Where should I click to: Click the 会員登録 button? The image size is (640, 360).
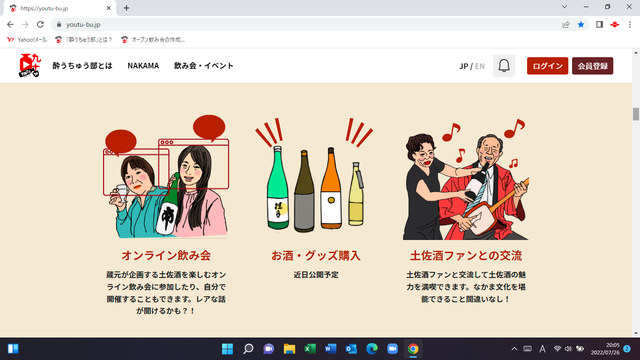point(593,66)
